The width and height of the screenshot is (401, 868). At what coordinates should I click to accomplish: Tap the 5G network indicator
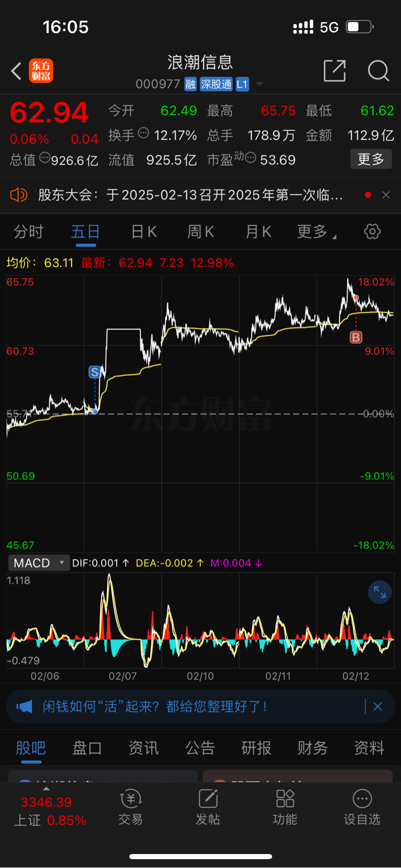click(329, 27)
